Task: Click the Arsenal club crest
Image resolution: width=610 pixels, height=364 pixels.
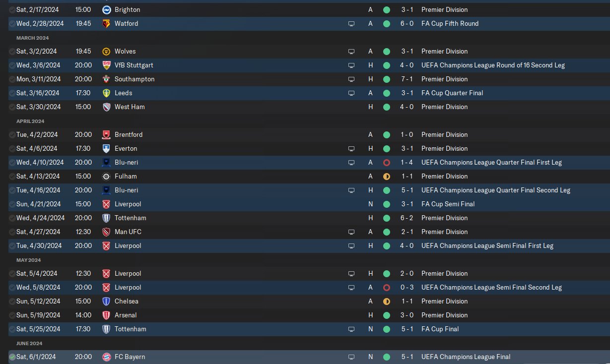Action: pos(106,315)
